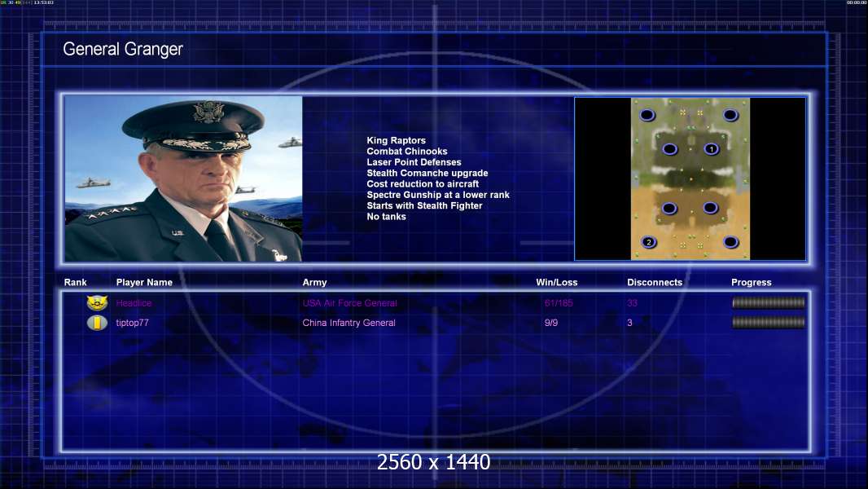Click Headlice's gold general rank icon
The width and height of the screenshot is (868, 489).
coord(98,303)
